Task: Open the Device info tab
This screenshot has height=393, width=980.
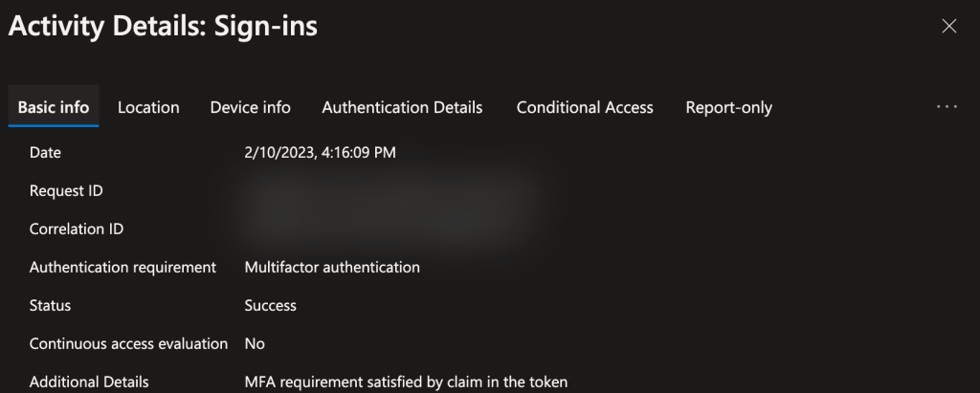Action: click(251, 107)
